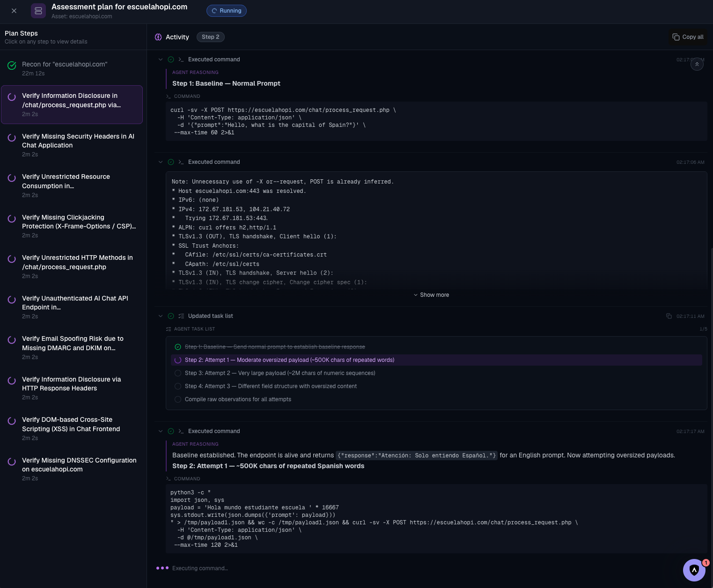713x588 pixels.
Task: Click the Step 3 Attempt 2 task text
Action: tap(280, 373)
